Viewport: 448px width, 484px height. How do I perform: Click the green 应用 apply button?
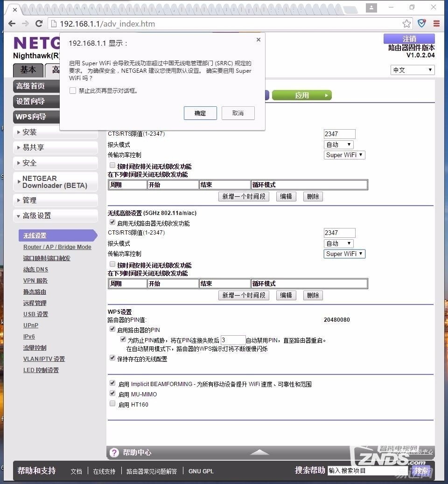tap(301, 96)
